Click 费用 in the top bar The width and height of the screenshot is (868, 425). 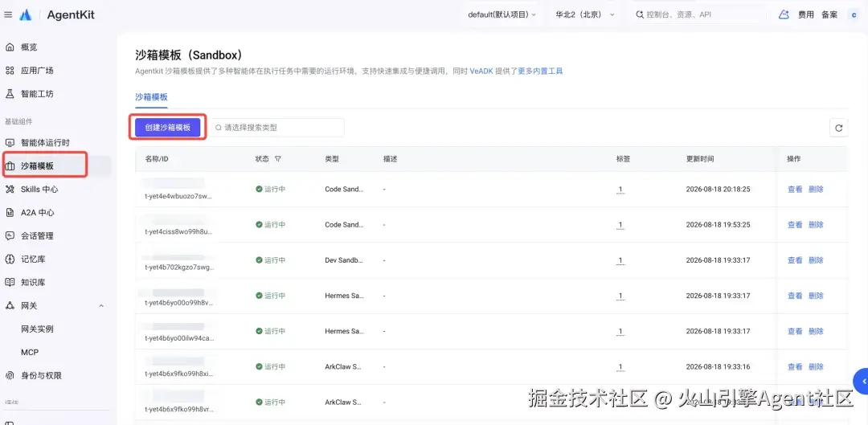coord(805,15)
